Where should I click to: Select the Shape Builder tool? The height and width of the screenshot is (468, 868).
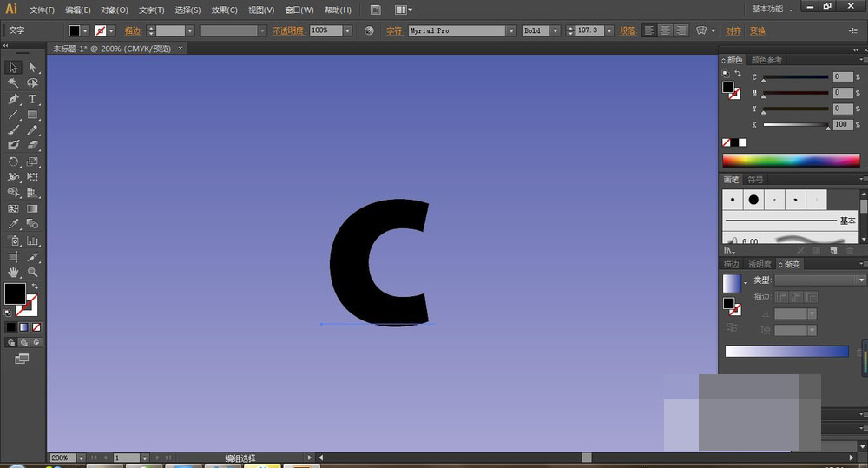coord(13,192)
